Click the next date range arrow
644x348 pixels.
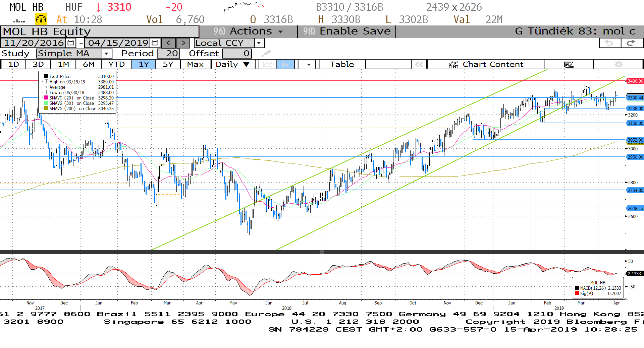pyautogui.click(x=183, y=43)
